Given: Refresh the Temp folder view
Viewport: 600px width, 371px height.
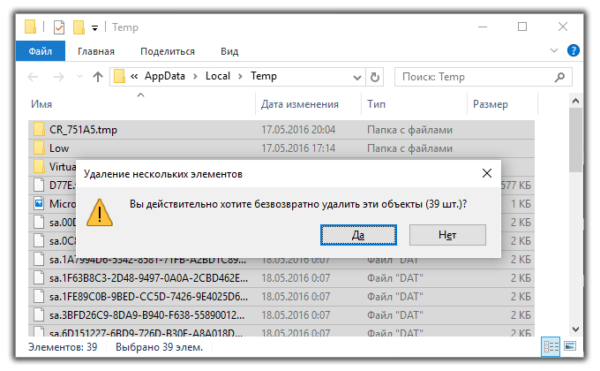Looking at the screenshot, I should tap(375, 77).
